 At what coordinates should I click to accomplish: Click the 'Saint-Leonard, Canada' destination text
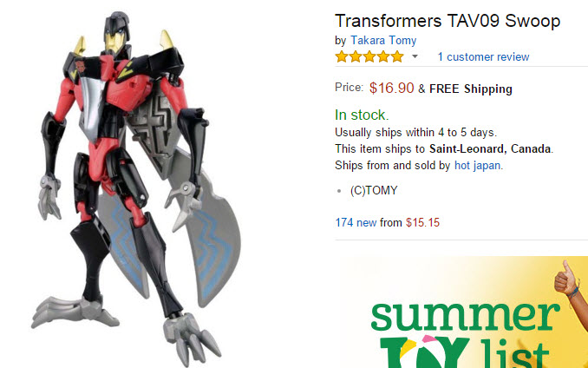(490, 149)
